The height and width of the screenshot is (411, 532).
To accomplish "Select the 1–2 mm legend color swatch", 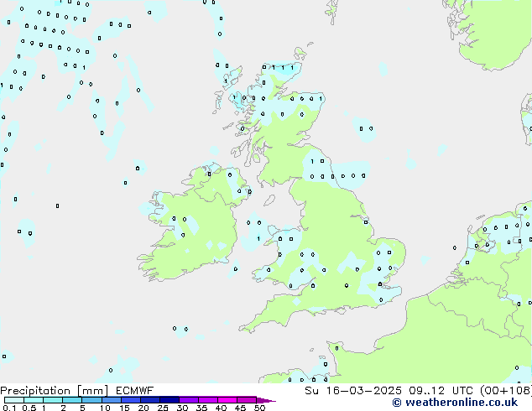I will pyautogui.click(x=53, y=400).
